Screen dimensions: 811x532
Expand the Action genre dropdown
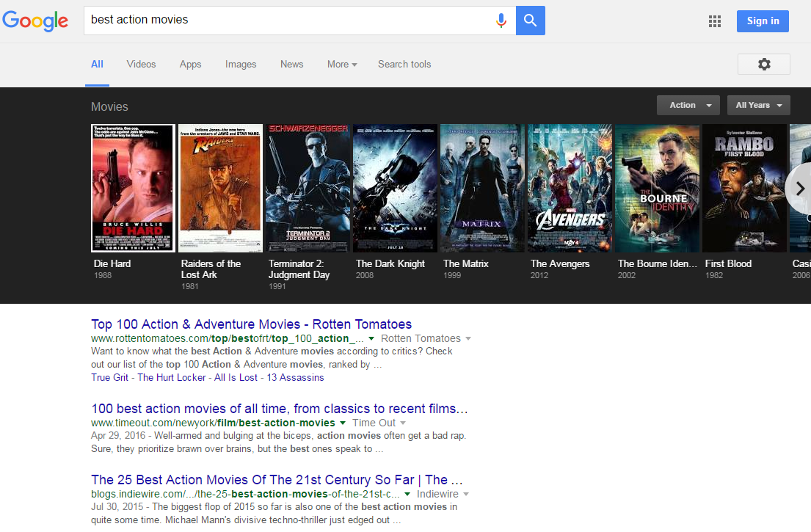pyautogui.click(x=688, y=106)
